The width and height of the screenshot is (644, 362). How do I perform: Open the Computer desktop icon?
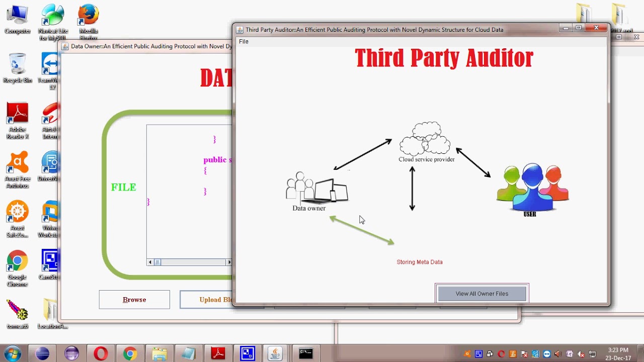[x=17, y=19]
